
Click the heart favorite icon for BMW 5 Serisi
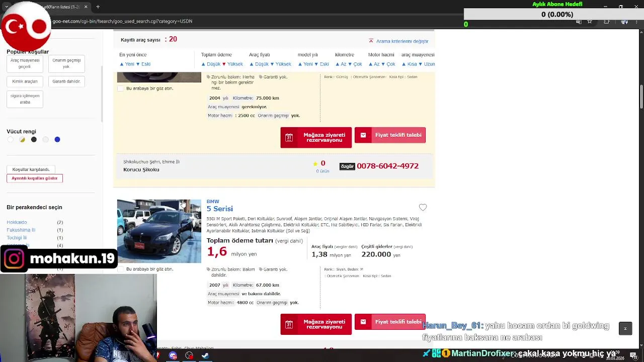[x=423, y=208]
